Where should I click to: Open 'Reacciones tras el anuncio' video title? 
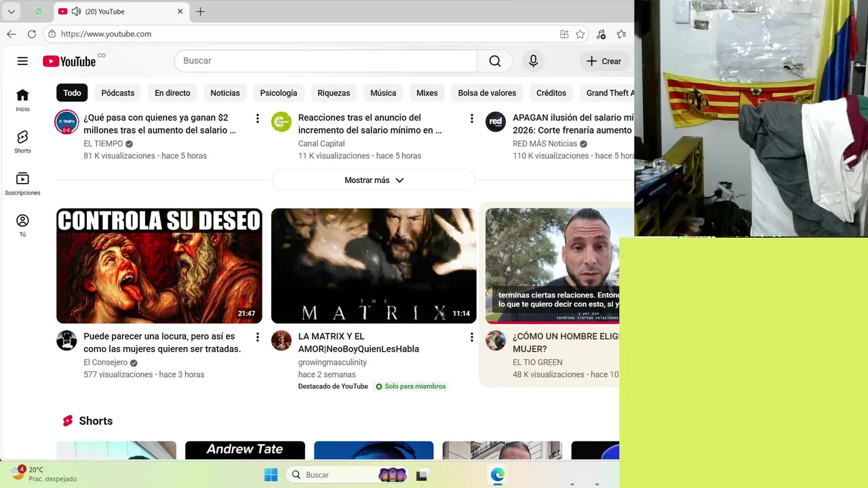[x=370, y=123]
